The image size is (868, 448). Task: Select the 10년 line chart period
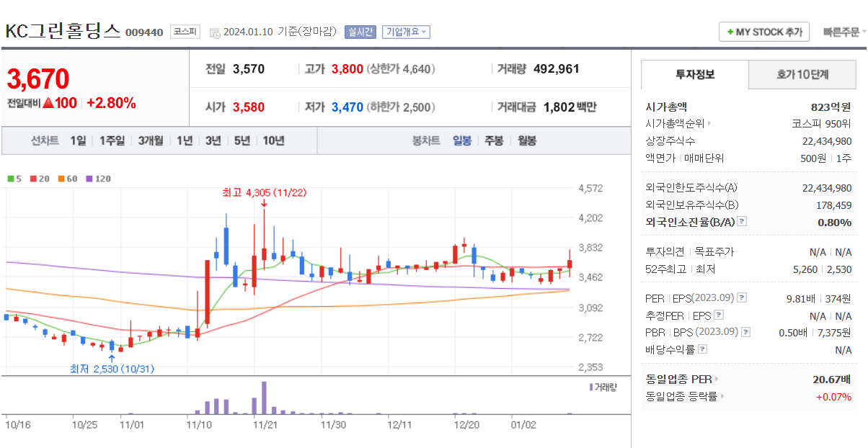[273, 140]
